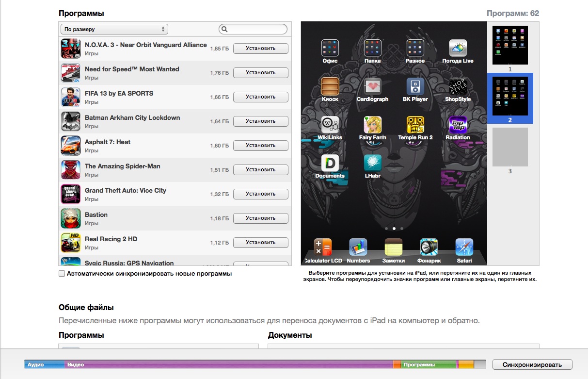
Task: Click the FIFA 13 app icon
Action: click(71, 97)
